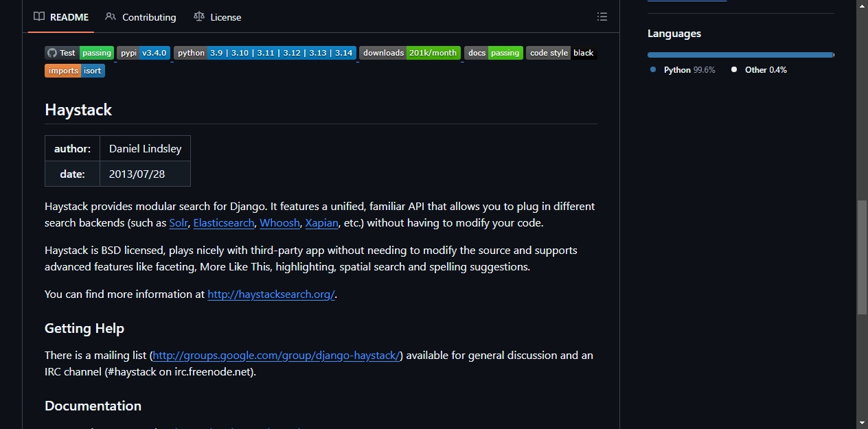Click the author: table label
868x429 pixels.
73,149
